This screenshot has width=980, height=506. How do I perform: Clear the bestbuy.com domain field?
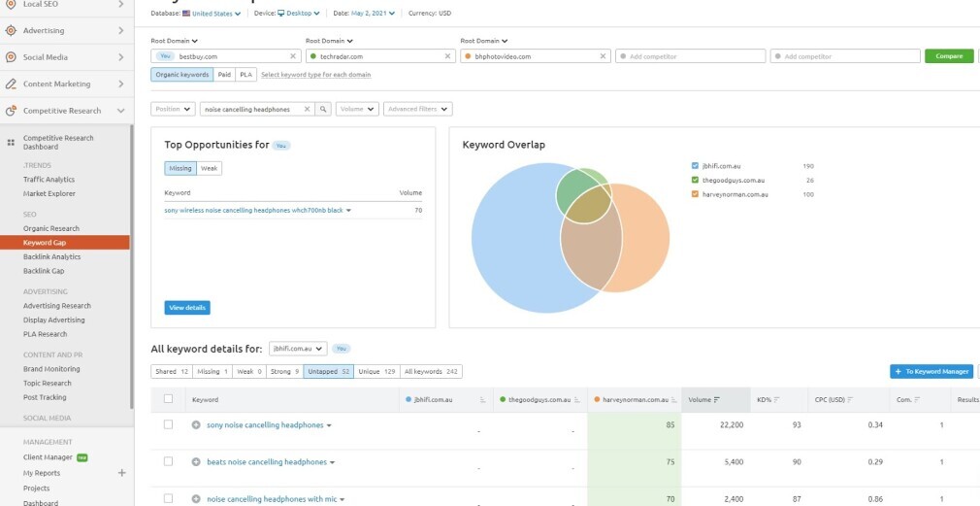click(x=292, y=56)
